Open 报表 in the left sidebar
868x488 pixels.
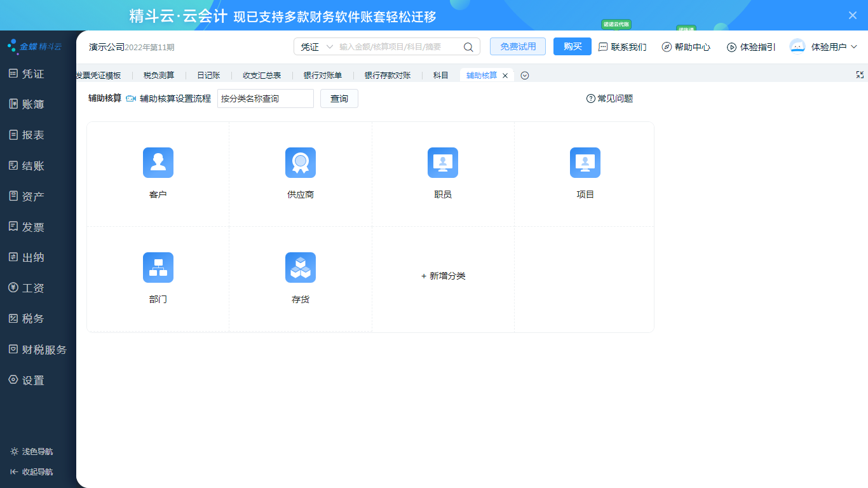(33, 135)
